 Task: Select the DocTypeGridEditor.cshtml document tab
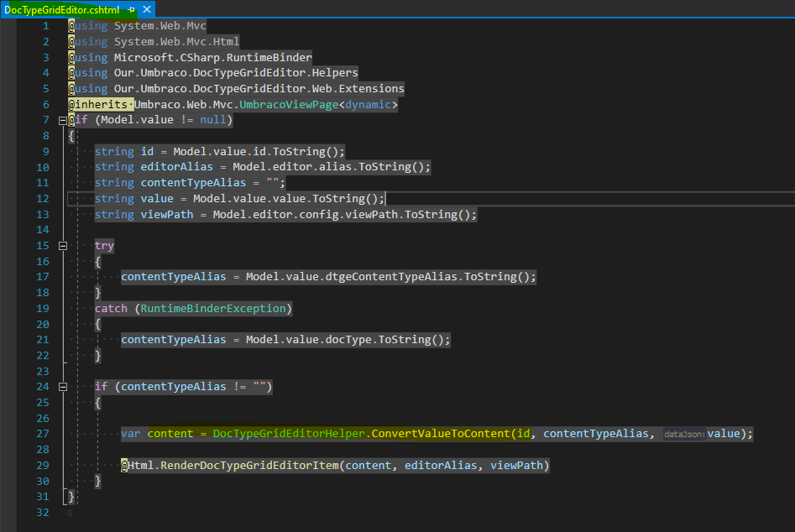(61, 9)
